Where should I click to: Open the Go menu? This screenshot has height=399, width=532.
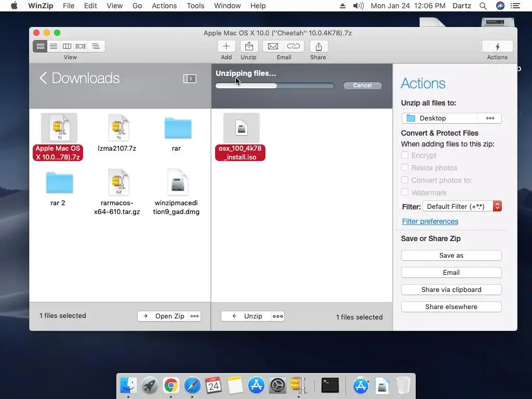[x=137, y=6]
